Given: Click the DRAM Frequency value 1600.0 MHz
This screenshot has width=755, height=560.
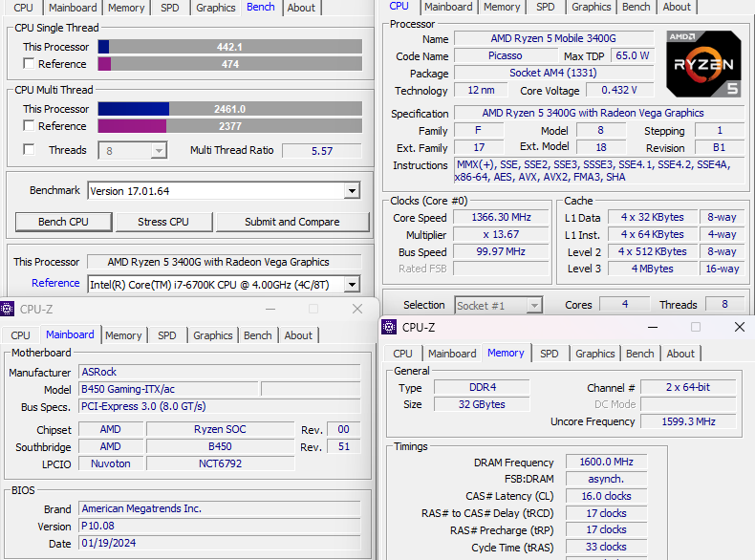Looking at the screenshot, I should [606, 462].
